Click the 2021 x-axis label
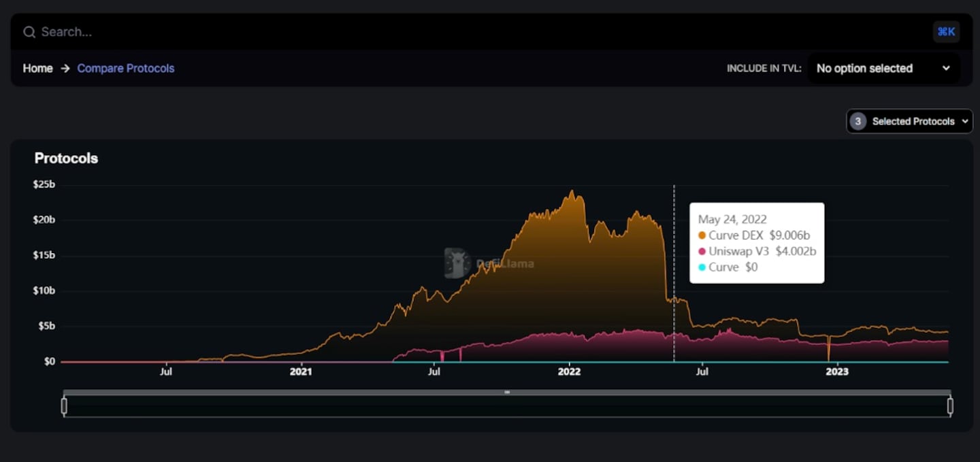Viewport: 980px width, 462px height. pyautogui.click(x=300, y=372)
